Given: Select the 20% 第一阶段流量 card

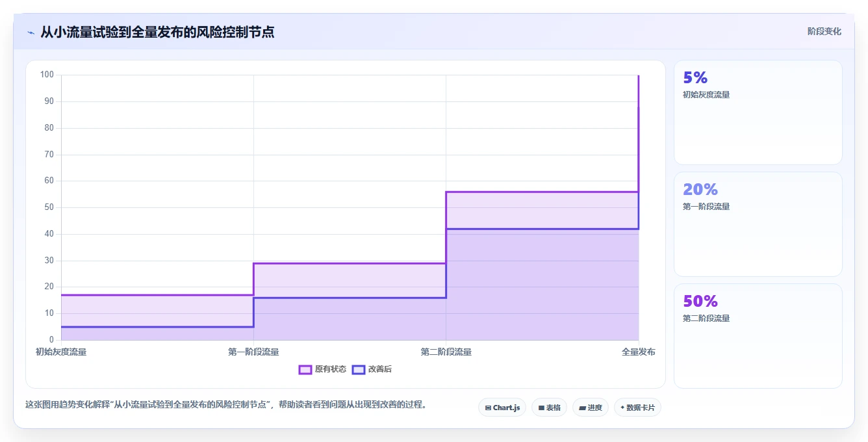Looking at the screenshot, I should [758, 224].
